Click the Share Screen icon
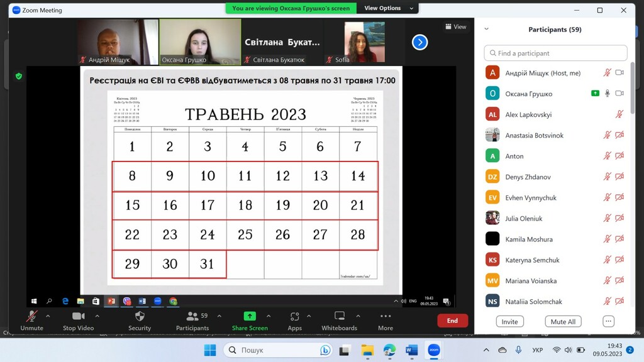This screenshot has width=644, height=362. (250, 317)
